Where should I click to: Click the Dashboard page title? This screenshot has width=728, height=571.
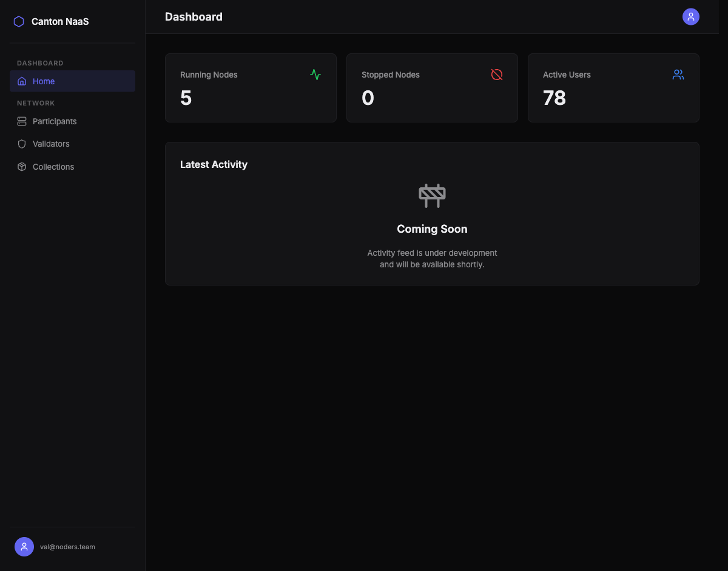pyautogui.click(x=194, y=17)
